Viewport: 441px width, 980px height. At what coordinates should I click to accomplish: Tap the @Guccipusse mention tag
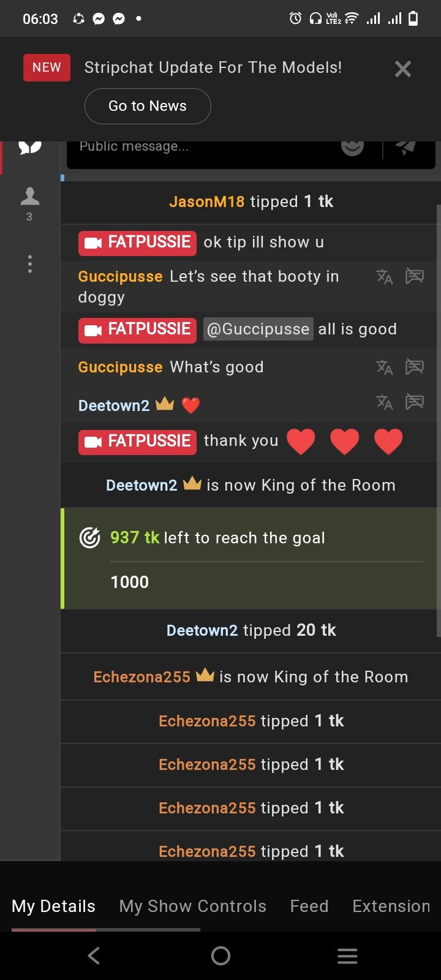(258, 329)
